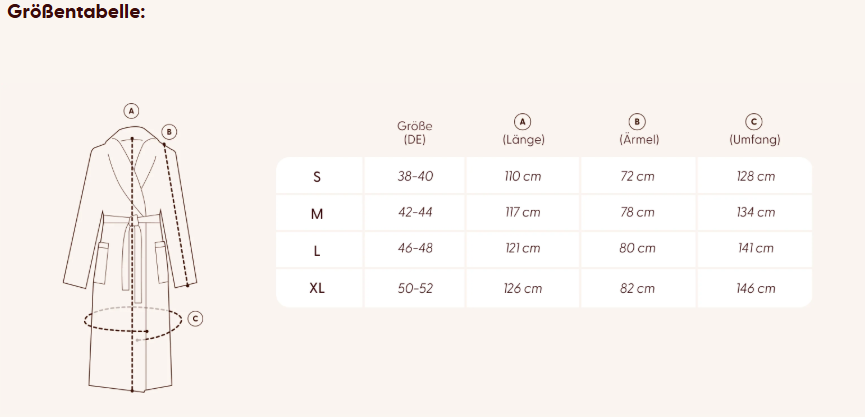Screen dimensions: 865x417
Task: Click the 117 cm length cell
Action: click(522, 213)
